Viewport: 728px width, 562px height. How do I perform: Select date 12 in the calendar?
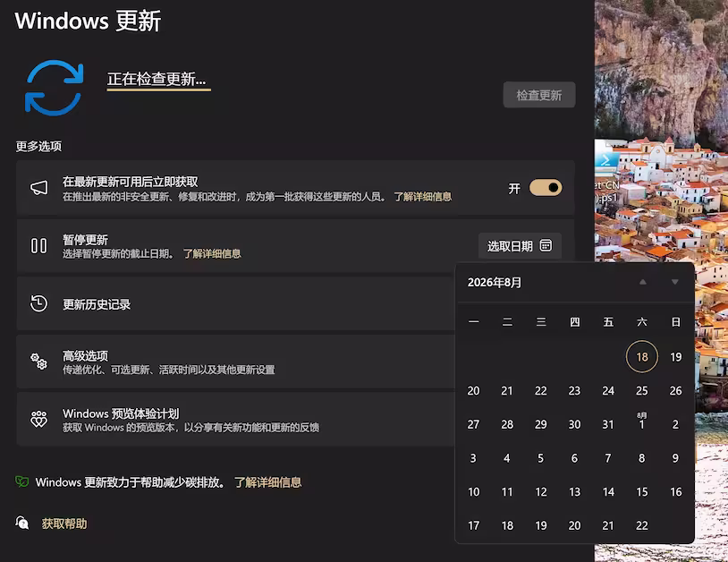[541, 492]
